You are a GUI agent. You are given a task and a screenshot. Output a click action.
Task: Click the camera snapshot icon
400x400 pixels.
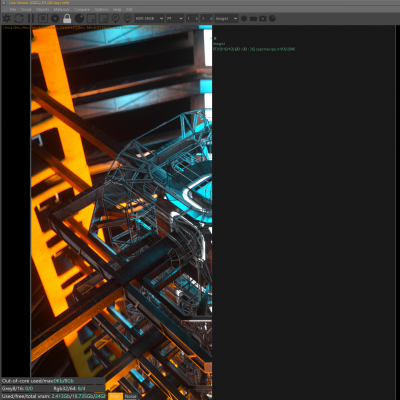pyautogui.click(x=263, y=18)
